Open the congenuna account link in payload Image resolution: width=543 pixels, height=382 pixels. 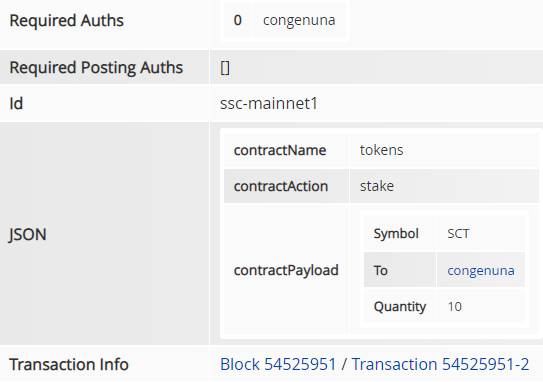pyautogui.click(x=481, y=270)
